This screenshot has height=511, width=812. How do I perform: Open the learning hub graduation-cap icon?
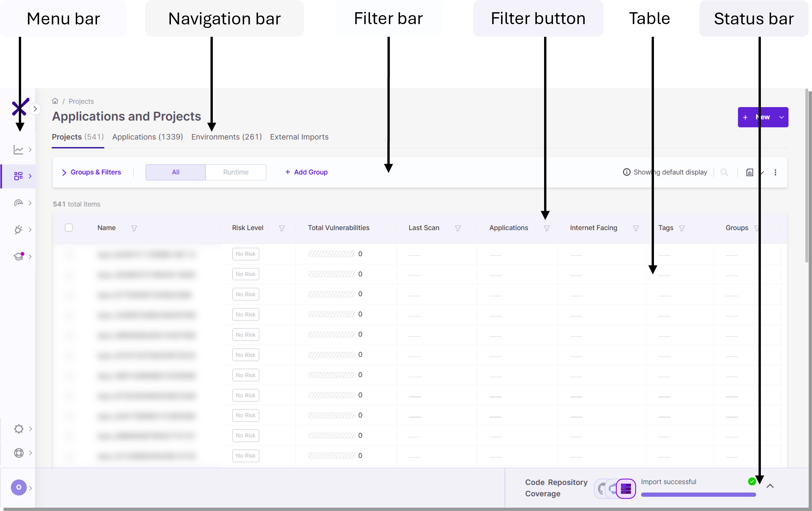coord(18,256)
